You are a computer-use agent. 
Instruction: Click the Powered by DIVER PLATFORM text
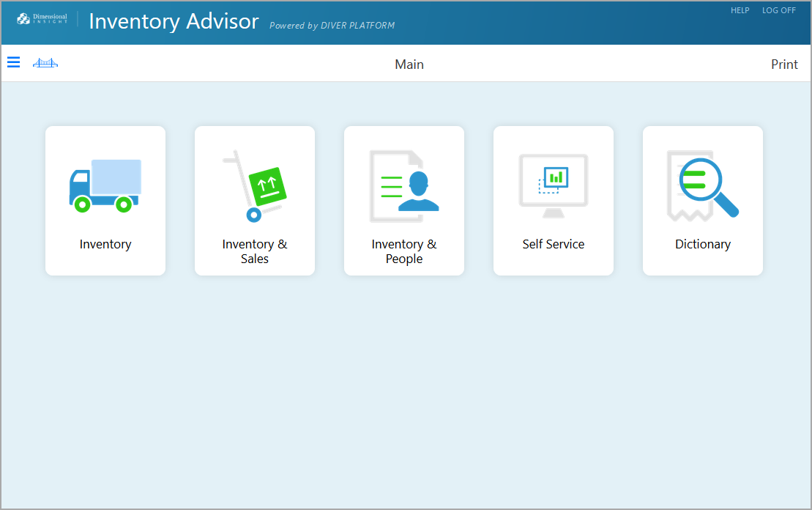332,26
